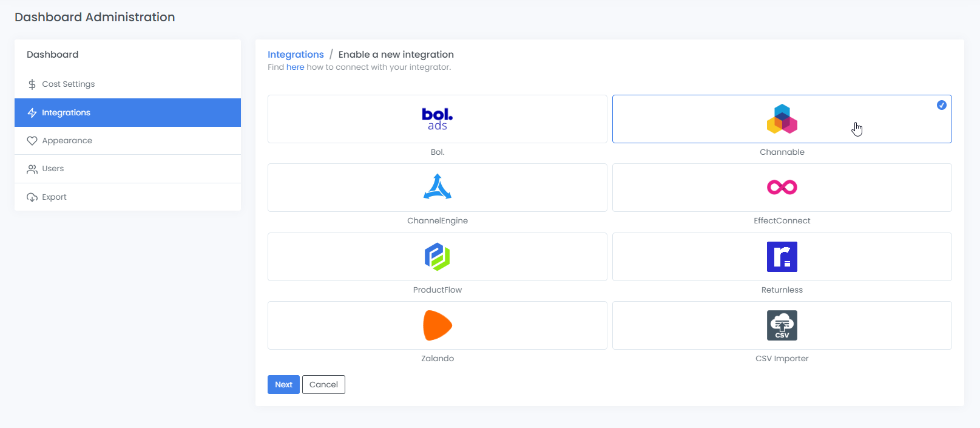Select the ProductFlow logo
Image resolution: width=980 pixels, height=428 pixels.
tap(438, 256)
